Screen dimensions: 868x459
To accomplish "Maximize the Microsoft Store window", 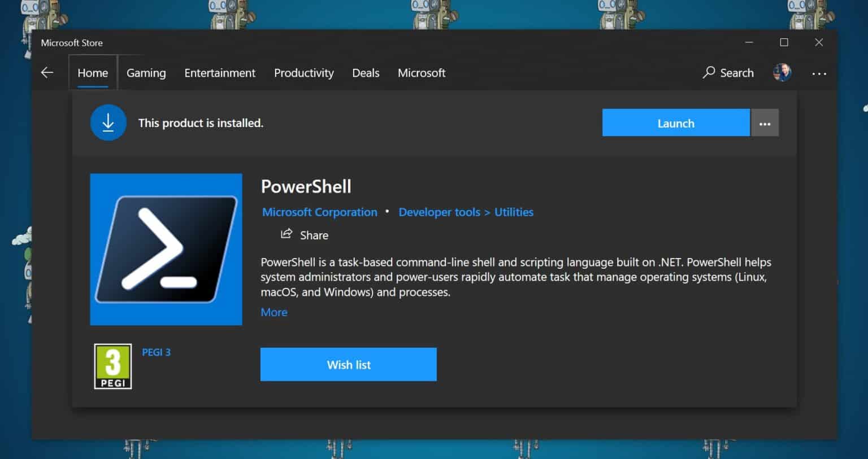I will [x=784, y=42].
